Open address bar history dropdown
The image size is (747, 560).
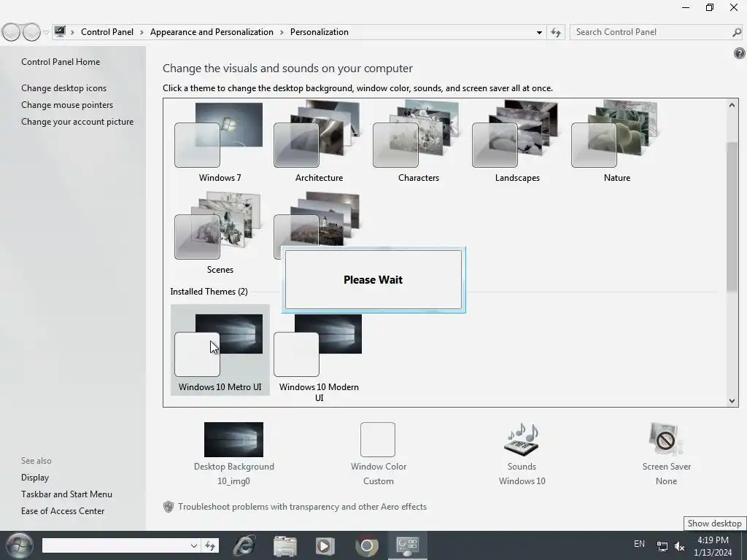[x=539, y=32]
